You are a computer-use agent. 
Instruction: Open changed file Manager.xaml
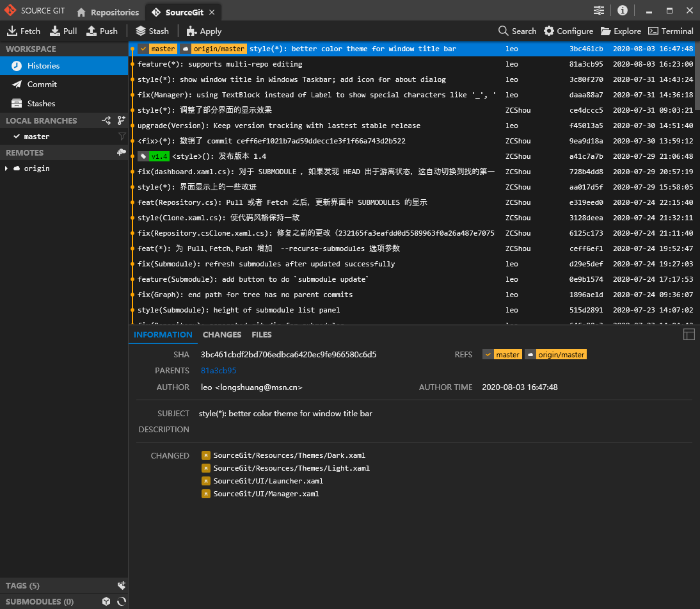pos(266,494)
